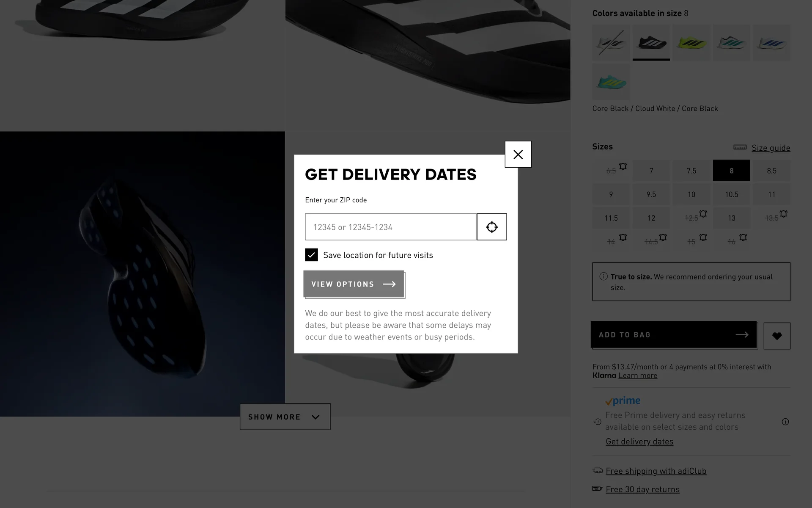Select size 9.5
Viewport: 812px width, 508px height.
point(651,194)
